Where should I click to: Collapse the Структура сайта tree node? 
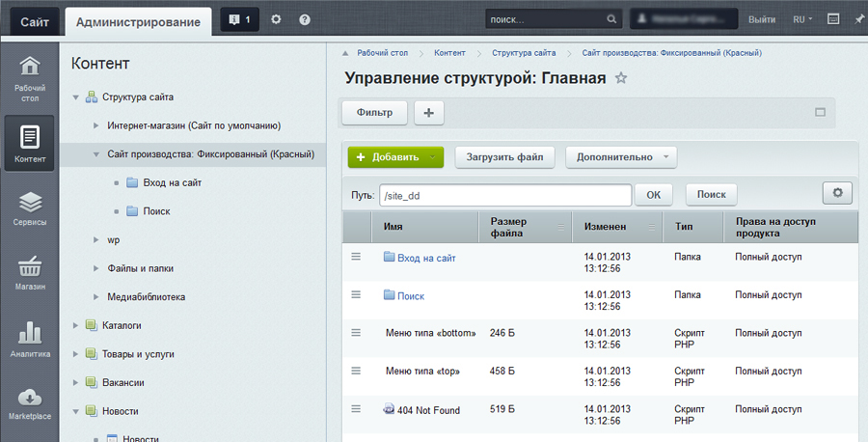pos(76,97)
